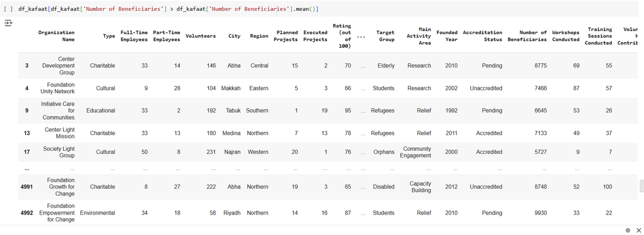Click 'Foundation Empowerment for Change' organization name

tap(56, 213)
